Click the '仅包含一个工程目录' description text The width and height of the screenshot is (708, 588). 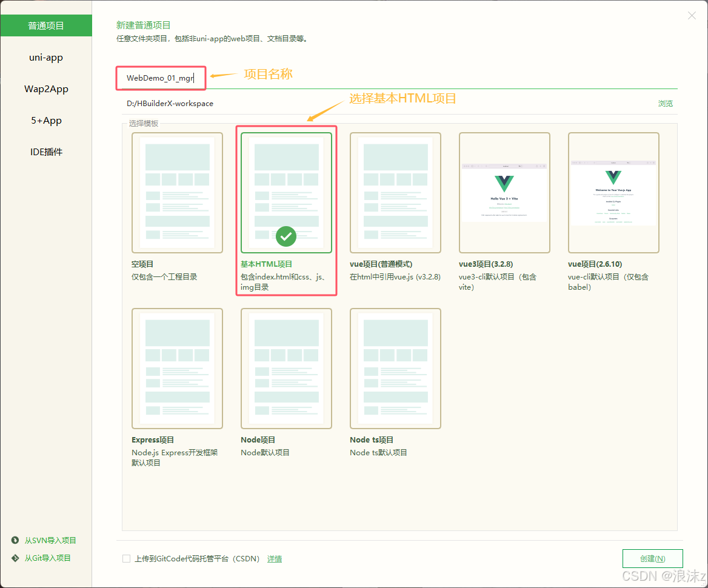coord(164,277)
